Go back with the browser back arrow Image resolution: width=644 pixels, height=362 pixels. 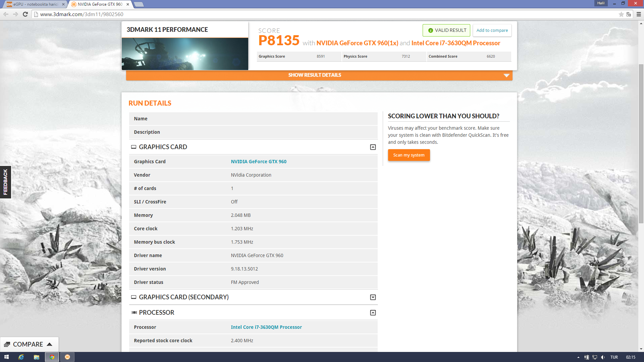pyautogui.click(x=6, y=14)
